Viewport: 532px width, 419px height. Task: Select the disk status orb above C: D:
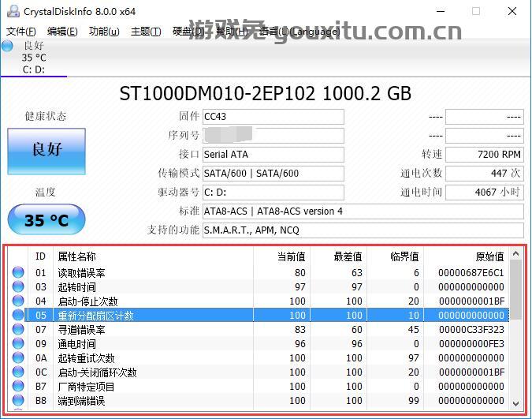click(x=7, y=46)
